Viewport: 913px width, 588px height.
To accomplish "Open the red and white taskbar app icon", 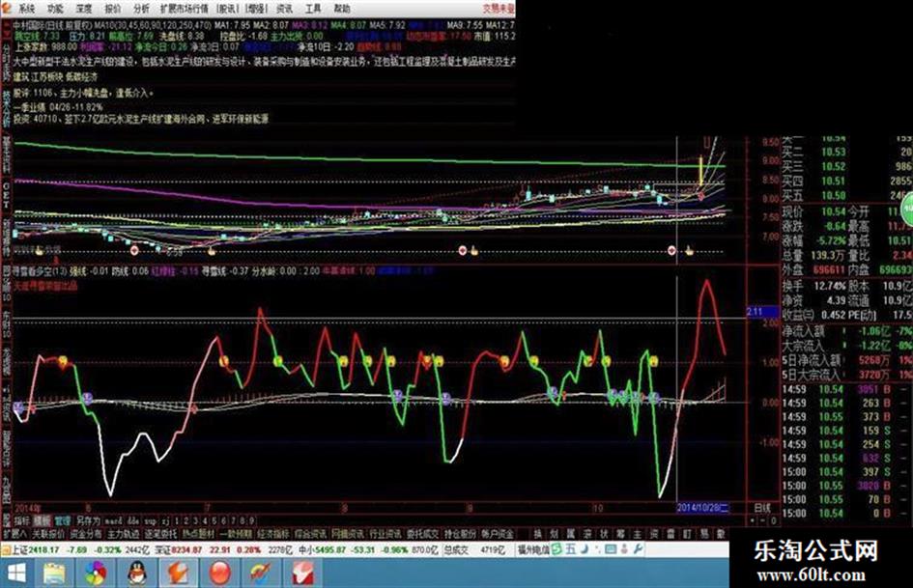I will coord(302,574).
